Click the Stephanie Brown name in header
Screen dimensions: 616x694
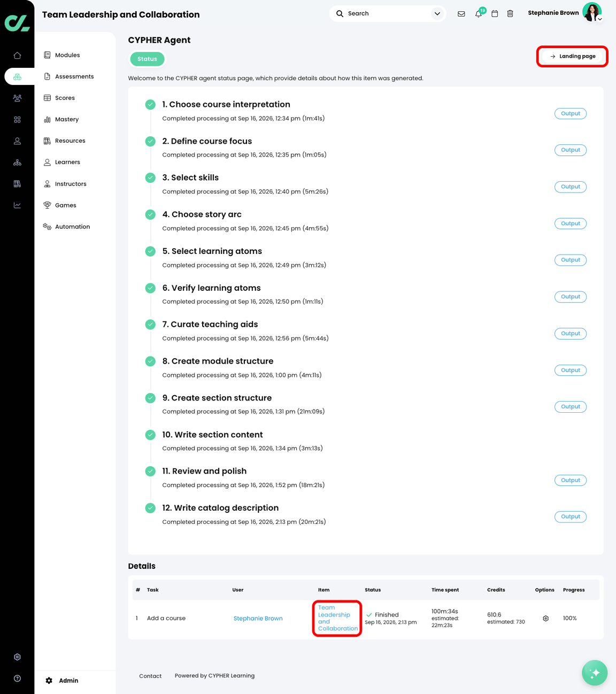553,13
